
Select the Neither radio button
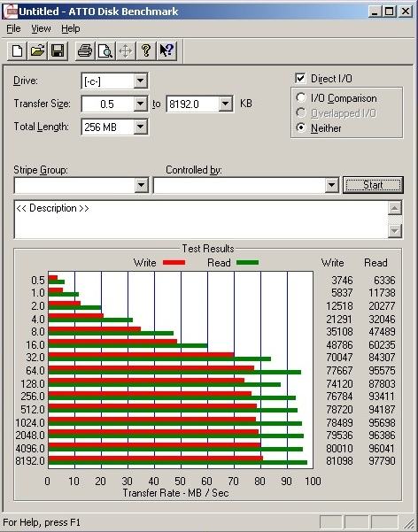click(300, 127)
